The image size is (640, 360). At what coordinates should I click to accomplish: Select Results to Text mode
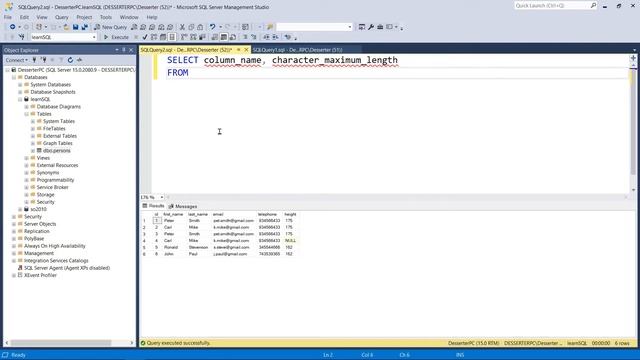215,37
